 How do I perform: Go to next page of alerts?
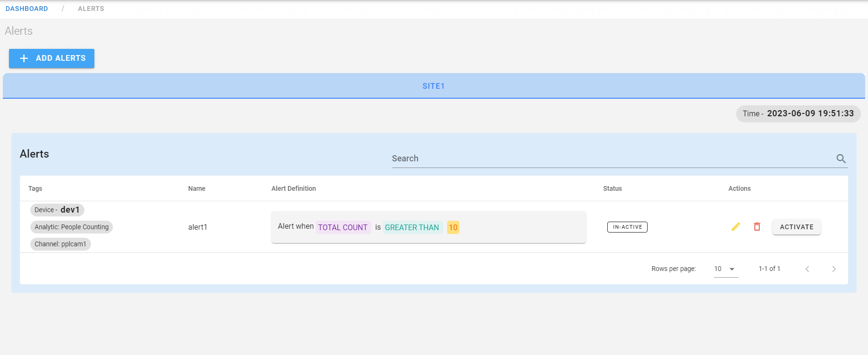(834, 269)
